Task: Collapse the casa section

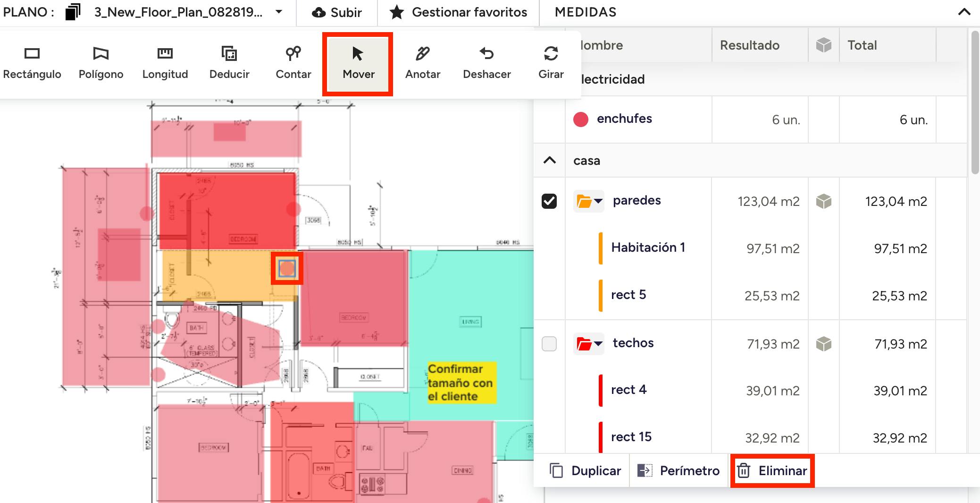Action: [x=550, y=161]
